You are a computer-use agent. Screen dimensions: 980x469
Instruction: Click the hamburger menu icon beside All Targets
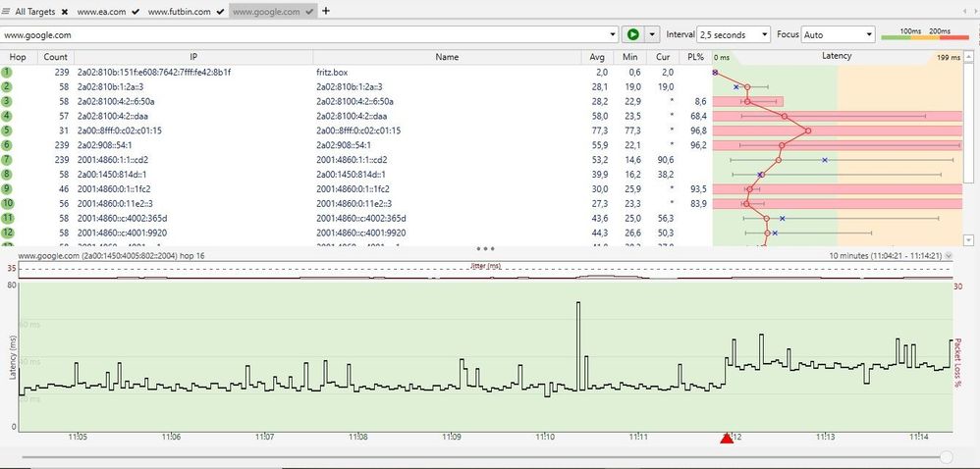[x=6, y=11]
